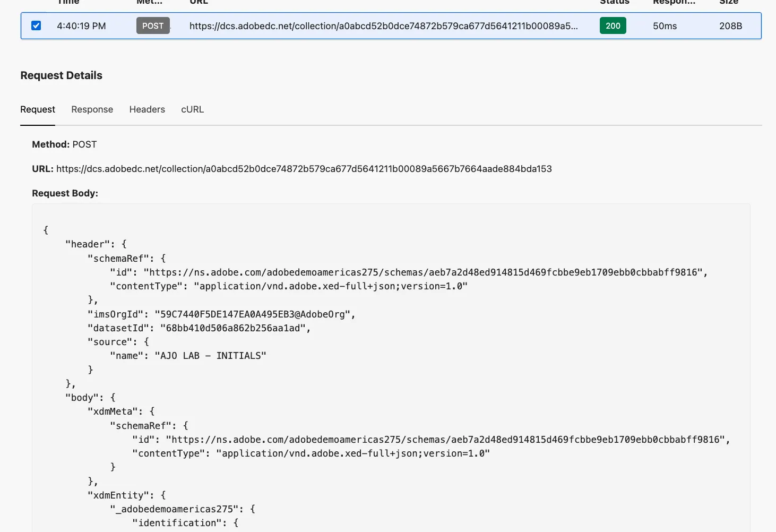Select the full collection URL in details
The height and width of the screenshot is (532, 776).
304,169
